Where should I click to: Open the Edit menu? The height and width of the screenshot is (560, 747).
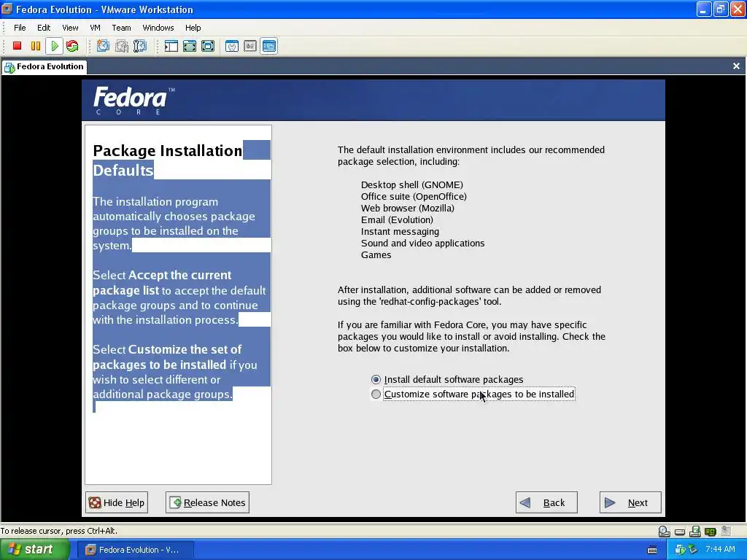click(44, 28)
